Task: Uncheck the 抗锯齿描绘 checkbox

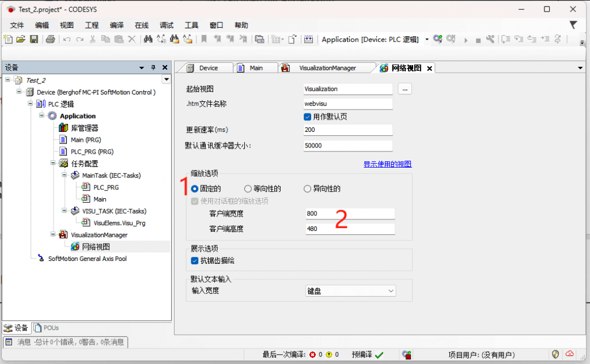Action: click(195, 261)
